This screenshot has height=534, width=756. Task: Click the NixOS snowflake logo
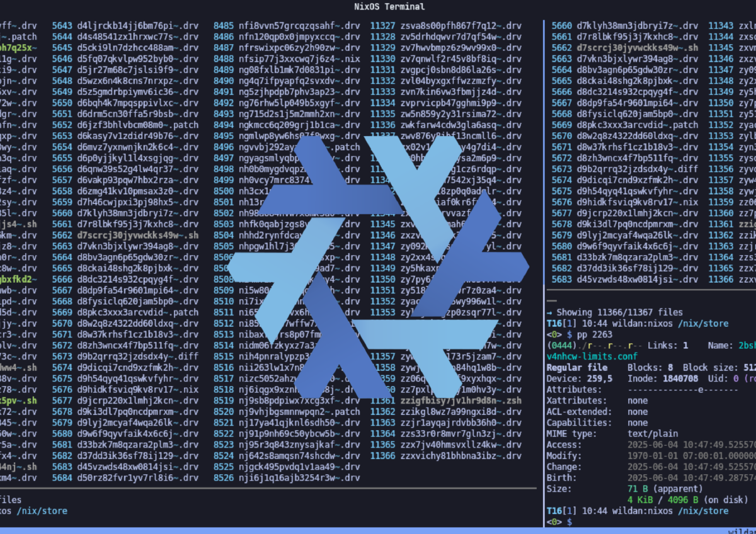(378, 267)
